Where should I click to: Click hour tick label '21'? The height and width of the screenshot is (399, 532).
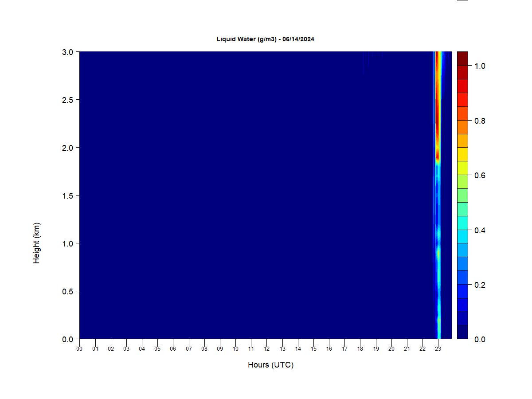(x=407, y=348)
